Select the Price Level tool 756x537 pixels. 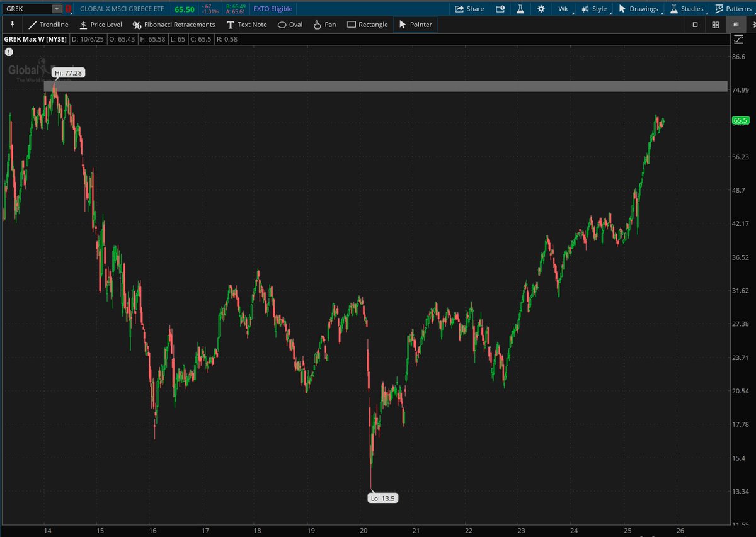coord(101,25)
